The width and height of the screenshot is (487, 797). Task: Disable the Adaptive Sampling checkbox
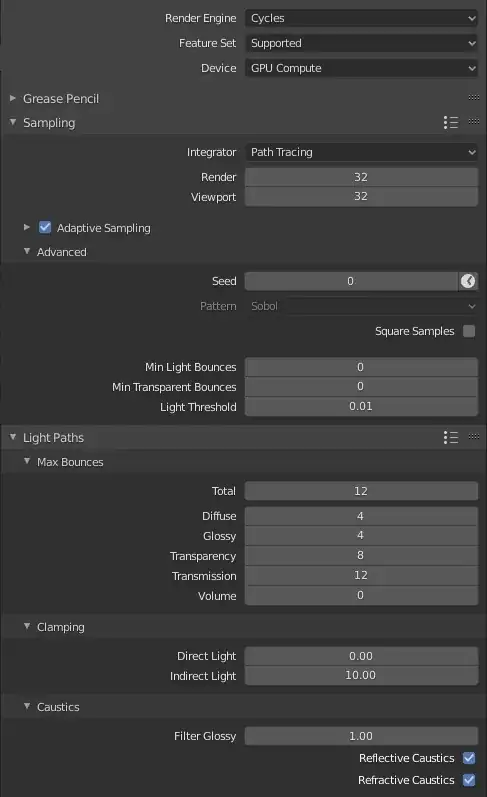tap(45, 227)
